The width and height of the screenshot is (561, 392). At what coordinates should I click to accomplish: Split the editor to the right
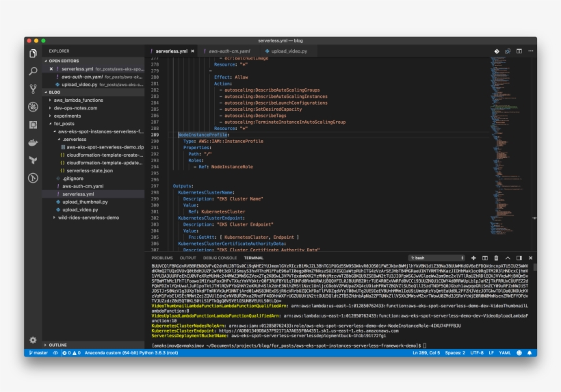tap(519, 51)
